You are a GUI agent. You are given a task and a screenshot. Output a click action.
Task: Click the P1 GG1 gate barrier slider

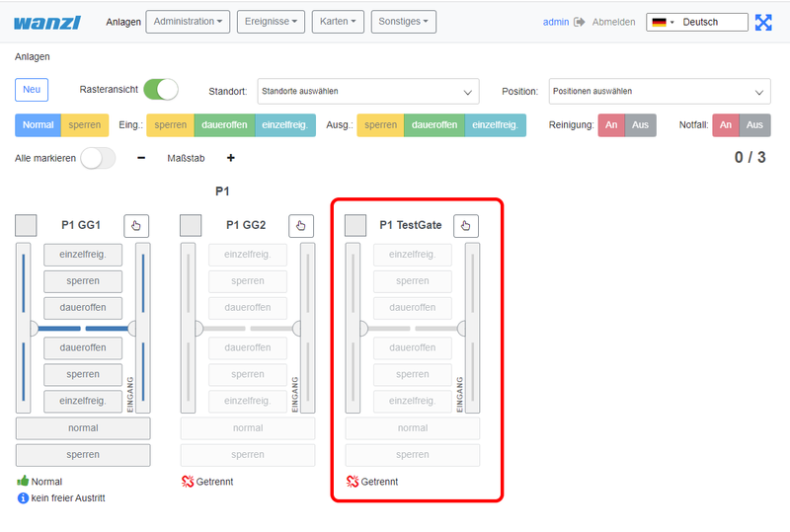click(x=84, y=328)
